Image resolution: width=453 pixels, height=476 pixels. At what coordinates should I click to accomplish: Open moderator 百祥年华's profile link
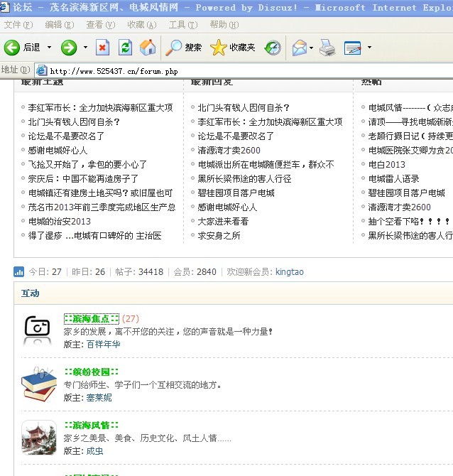[x=104, y=344]
